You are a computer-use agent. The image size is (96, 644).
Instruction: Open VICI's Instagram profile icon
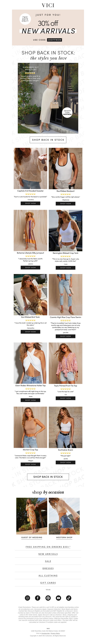coord(28,598)
